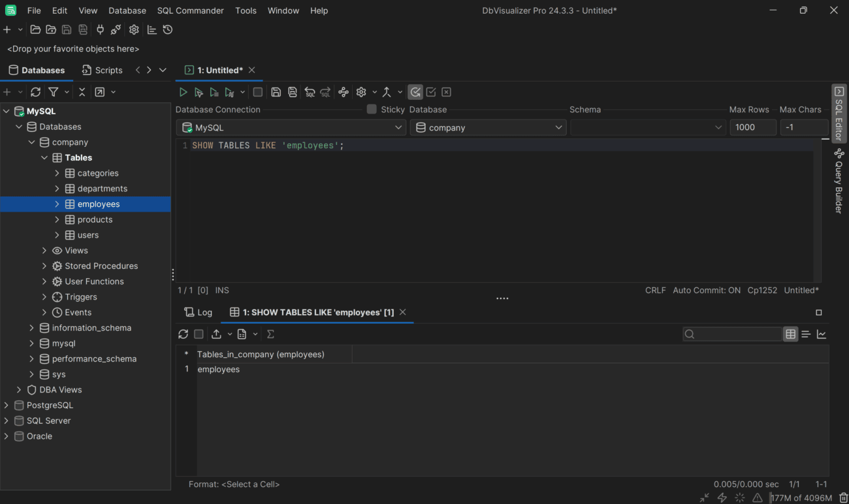Toggle Auto Commit in the status bar

coord(706,290)
